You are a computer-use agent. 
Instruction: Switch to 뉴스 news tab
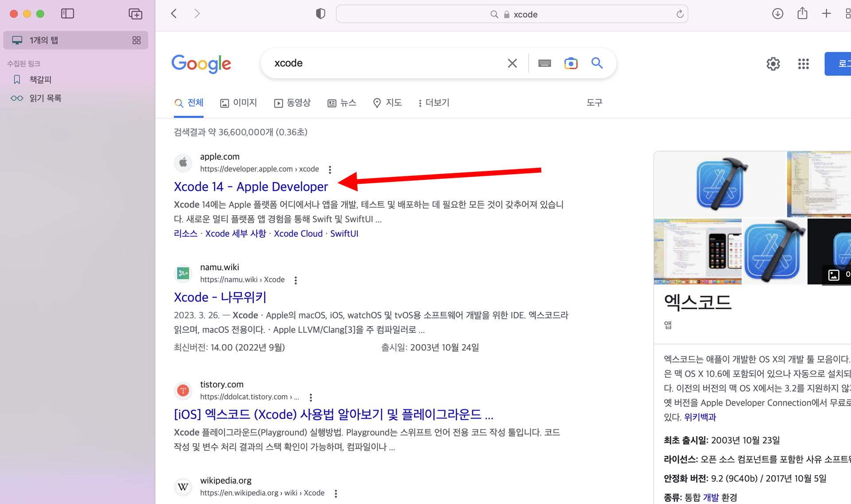click(x=342, y=103)
